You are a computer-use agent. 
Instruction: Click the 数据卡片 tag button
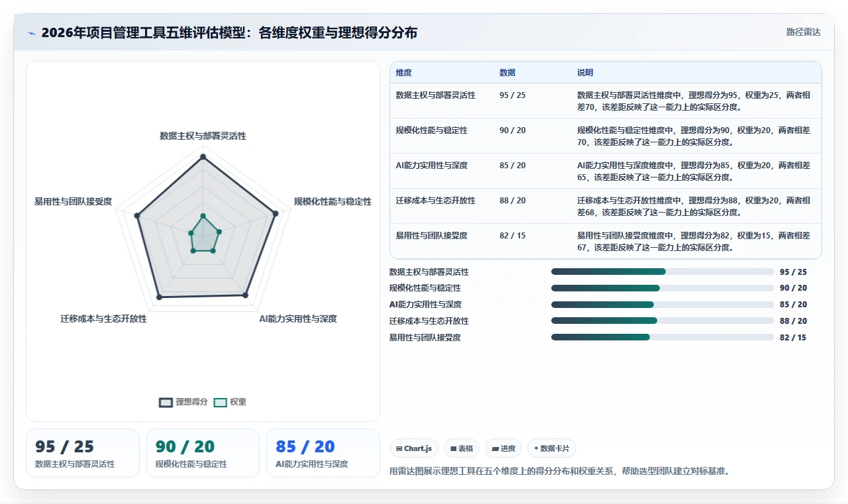(552, 448)
